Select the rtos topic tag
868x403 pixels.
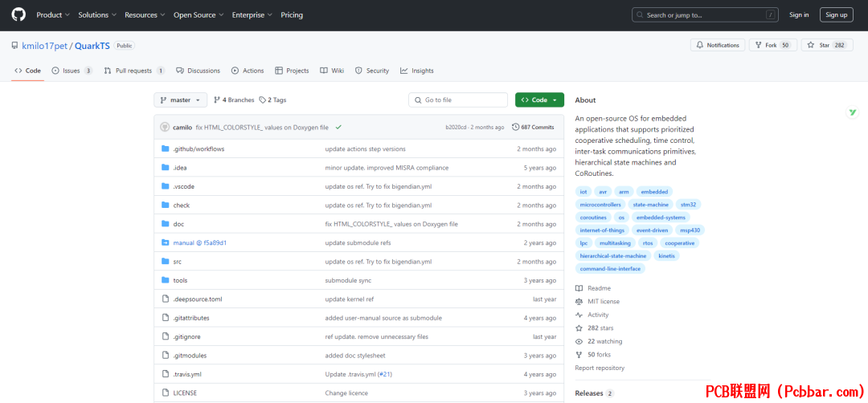[x=647, y=243]
